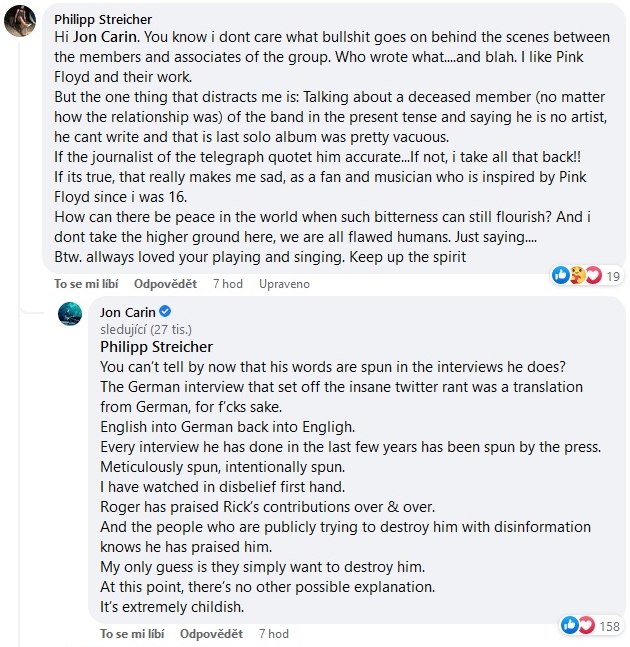The image size is (630, 647).
Task: Show edit history via 'Upraveno'
Action: [284, 284]
